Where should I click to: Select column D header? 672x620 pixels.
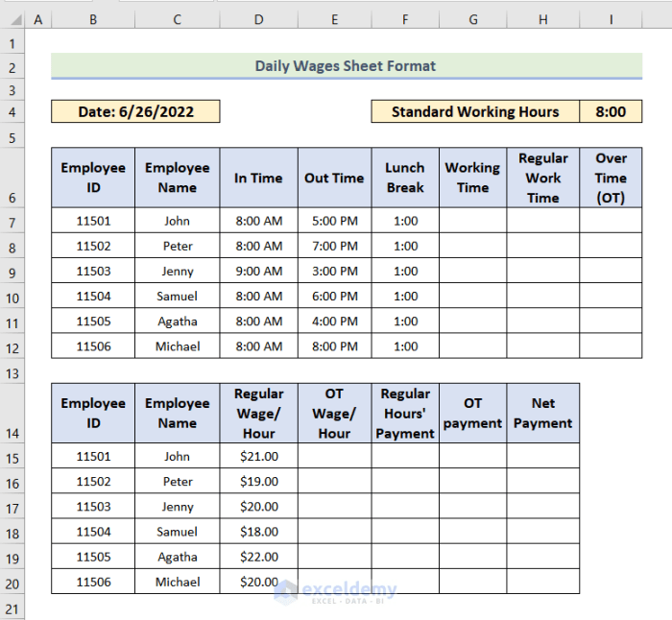[x=258, y=19]
